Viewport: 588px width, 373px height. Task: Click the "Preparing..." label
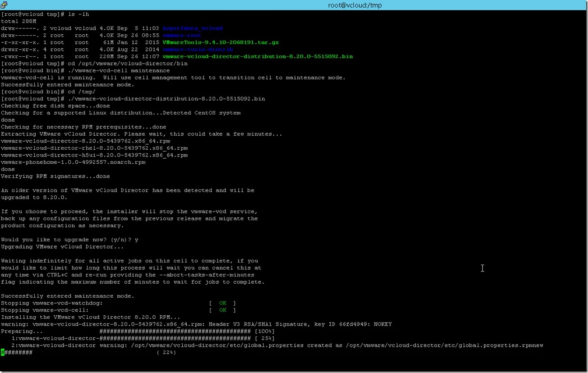coord(22,332)
